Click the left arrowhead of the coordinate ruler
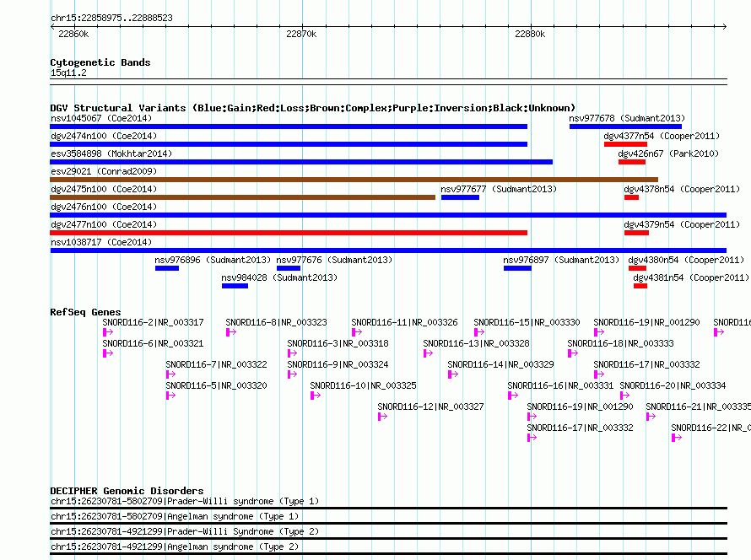Screen dimensions: 751x560 (x=52, y=26)
